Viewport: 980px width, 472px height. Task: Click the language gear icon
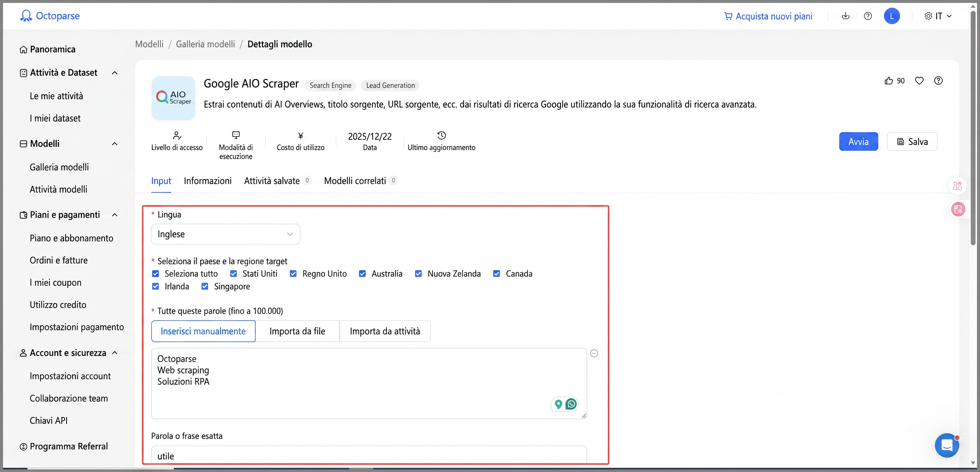click(x=928, y=16)
